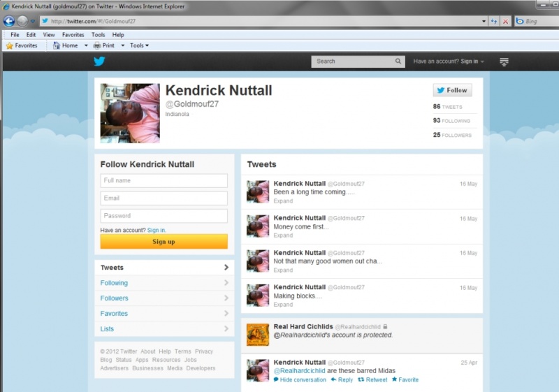Expand the 'Been a long time coming' tweet
The height and width of the screenshot is (392, 559).
pos(283,201)
